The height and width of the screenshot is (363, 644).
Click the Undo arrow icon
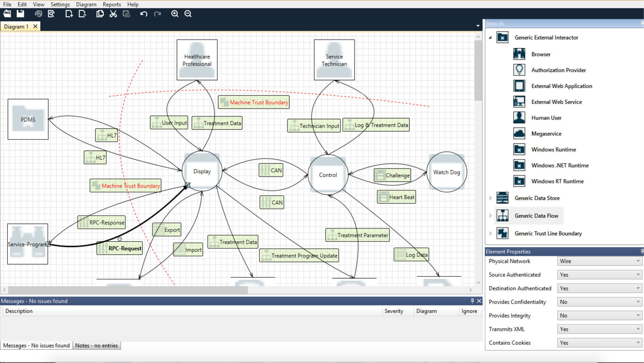pos(144,14)
